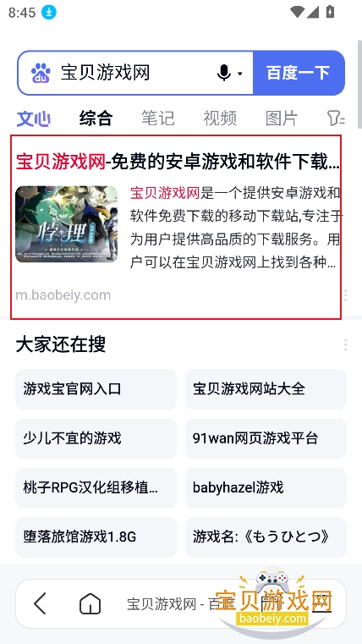This screenshot has height=644, width=362.
Task: Tap the browser home icon
Action: click(x=90, y=603)
